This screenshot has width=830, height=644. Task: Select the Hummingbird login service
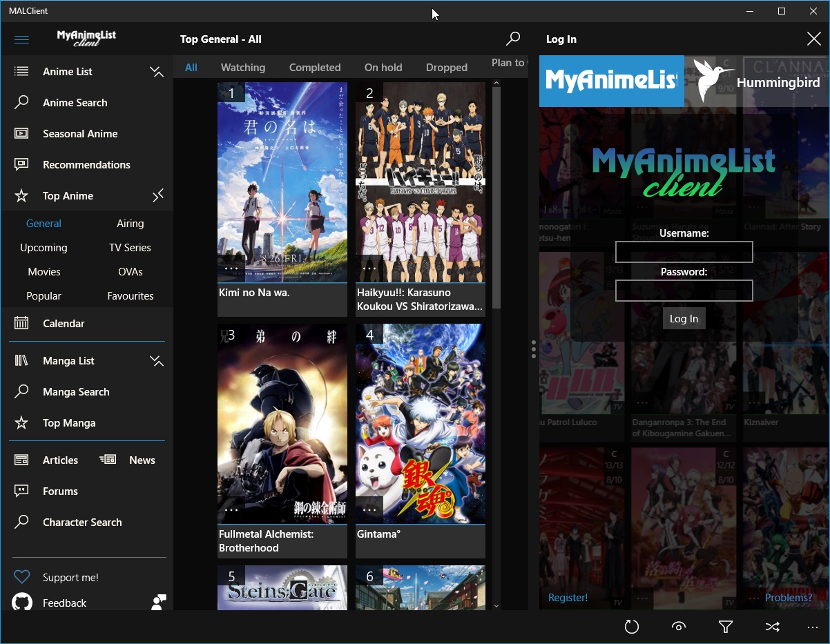tap(757, 82)
